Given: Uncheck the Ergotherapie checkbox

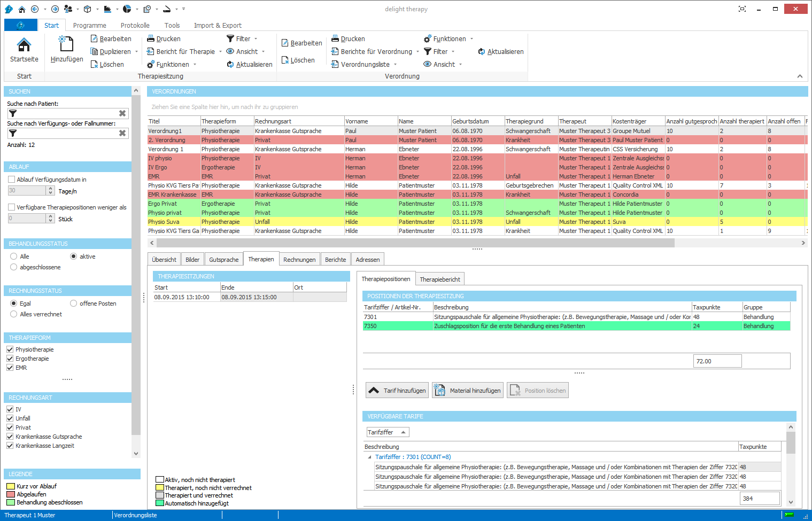Looking at the screenshot, I should click(x=10, y=359).
